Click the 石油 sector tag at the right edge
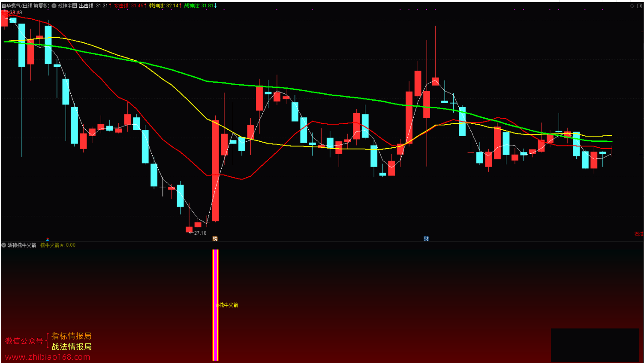644x364 pixels. 639,234
